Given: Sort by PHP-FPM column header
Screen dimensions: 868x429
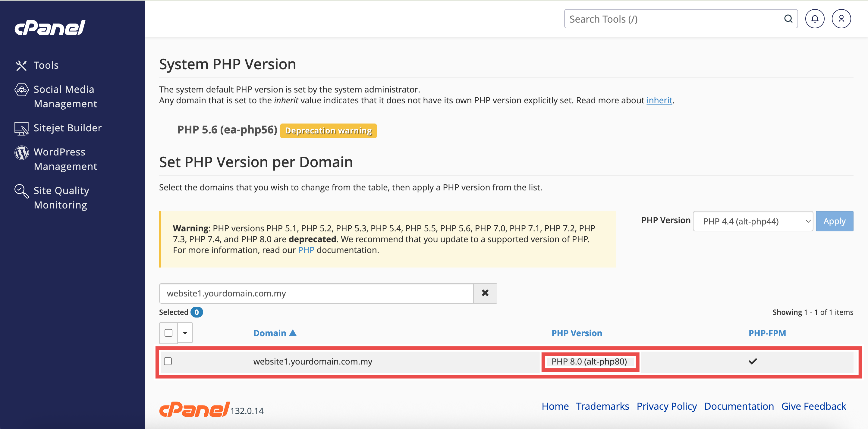Looking at the screenshot, I should [767, 333].
